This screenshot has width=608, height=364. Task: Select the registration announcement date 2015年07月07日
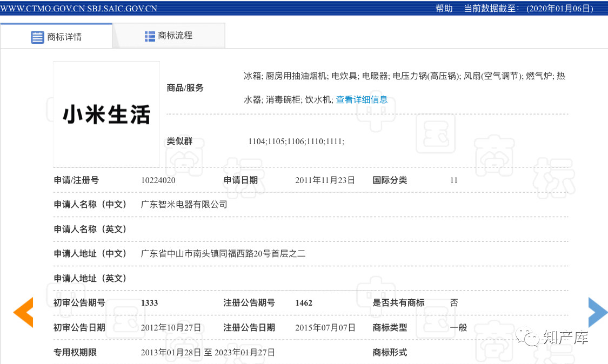tap(325, 328)
